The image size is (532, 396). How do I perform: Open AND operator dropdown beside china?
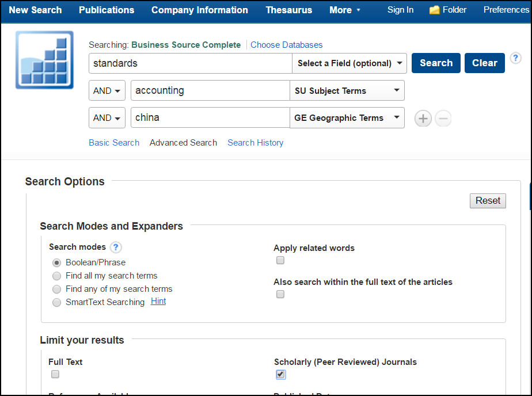107,117
